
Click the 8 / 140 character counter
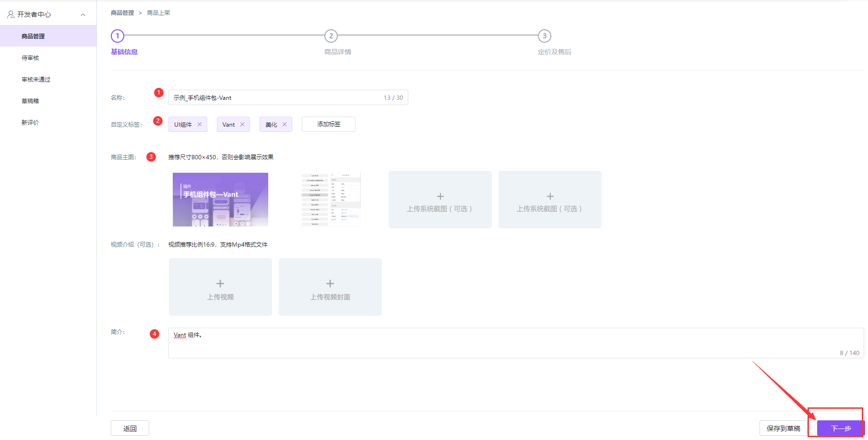coord(849,353)
